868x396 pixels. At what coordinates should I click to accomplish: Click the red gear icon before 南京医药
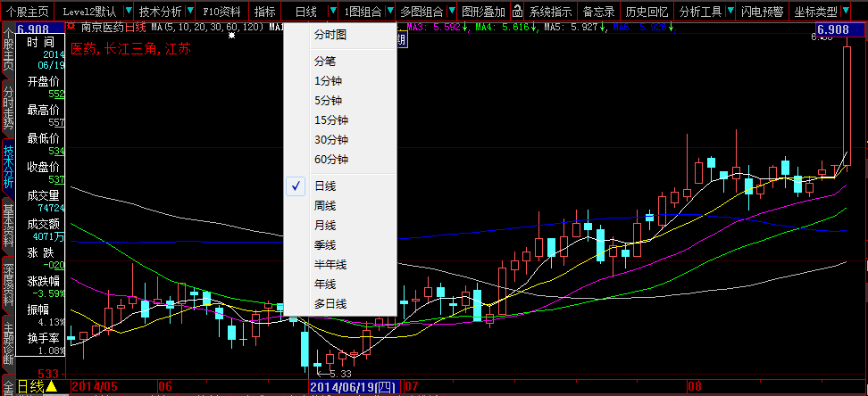click(71, 26)
